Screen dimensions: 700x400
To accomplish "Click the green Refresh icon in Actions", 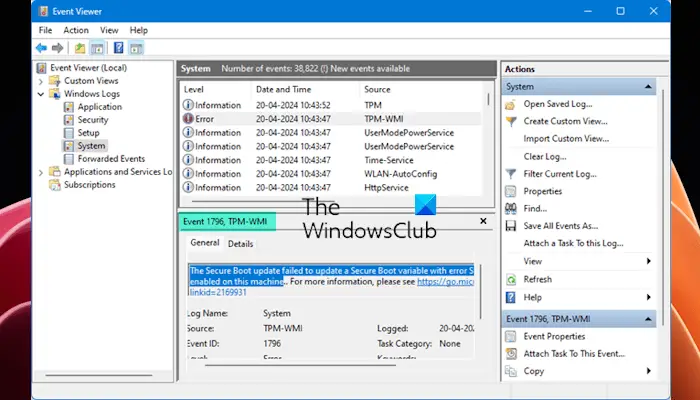I will point(512,279).
